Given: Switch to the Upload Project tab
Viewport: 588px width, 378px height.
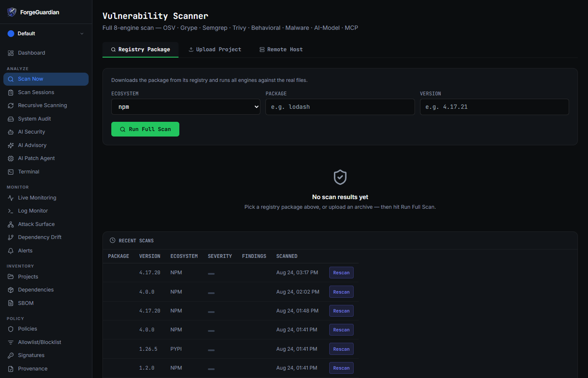Looking at the screenshot, I should 215,50.
